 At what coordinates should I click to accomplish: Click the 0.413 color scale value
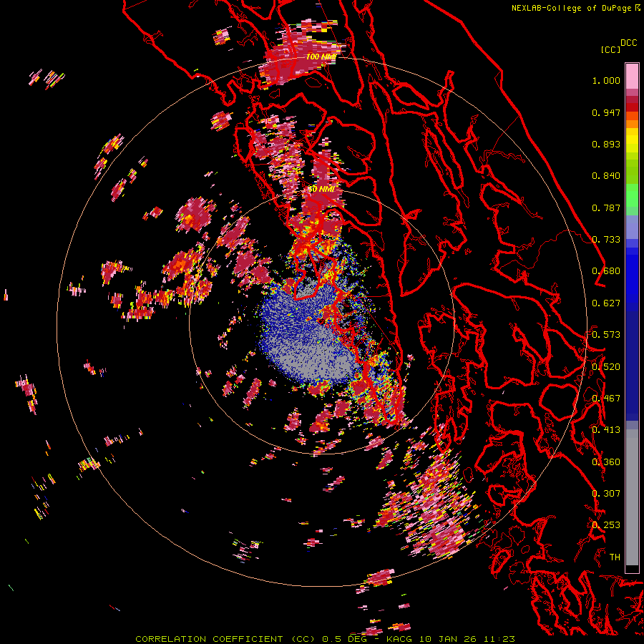(606, 430)
